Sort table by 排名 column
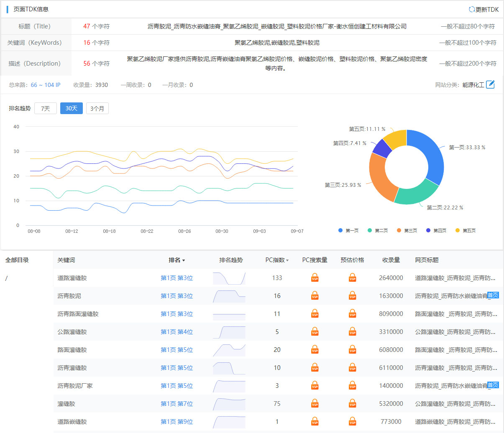The height and width of the screenshot is (433, 504). (x=177, y=260)
